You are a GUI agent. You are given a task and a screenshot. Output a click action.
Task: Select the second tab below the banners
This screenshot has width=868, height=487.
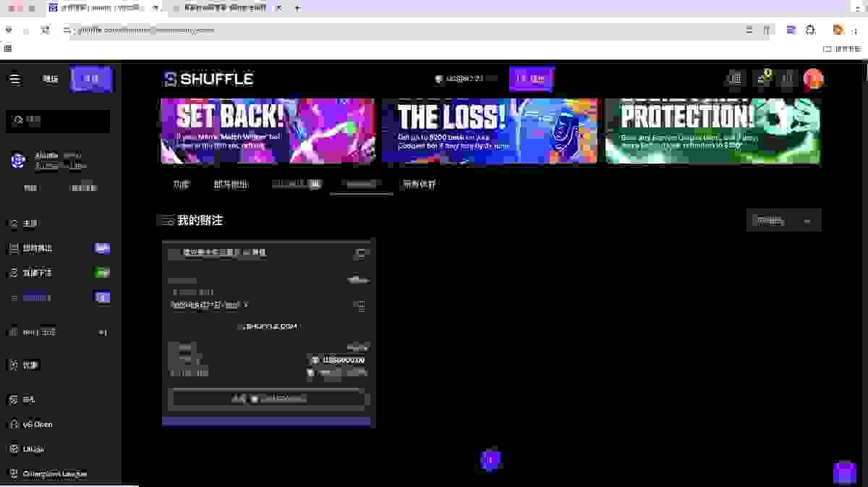coord(231,185)
